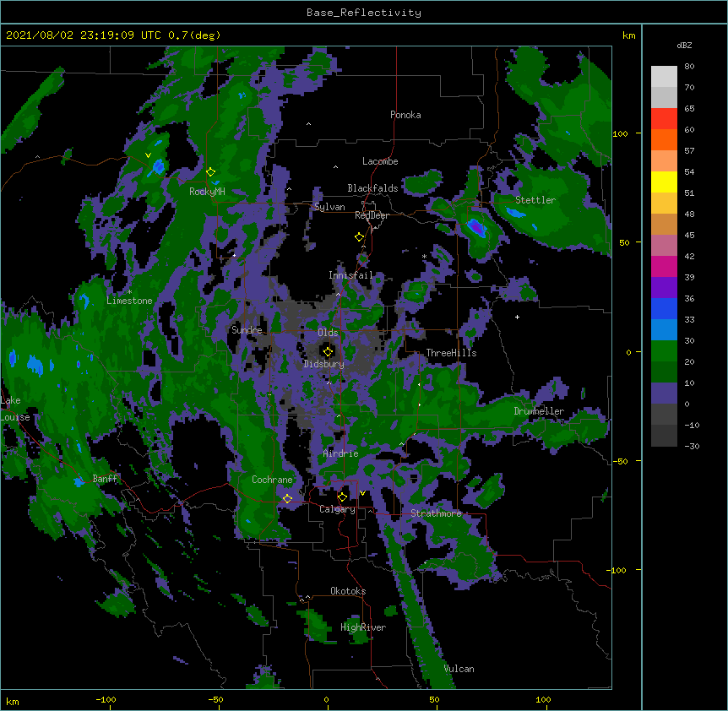Click the Banff town label
The width and height of the screenshot is (728, 711).
[105, 479]
